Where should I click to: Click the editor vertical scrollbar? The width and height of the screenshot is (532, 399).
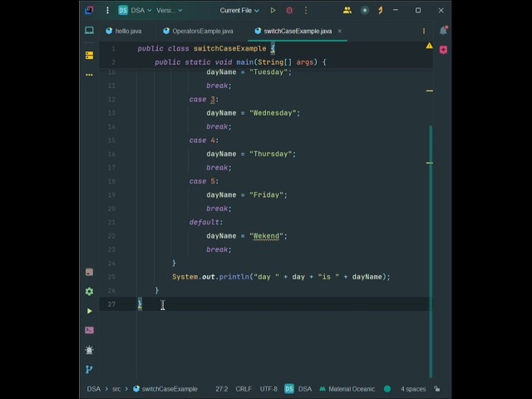point(431,251)
